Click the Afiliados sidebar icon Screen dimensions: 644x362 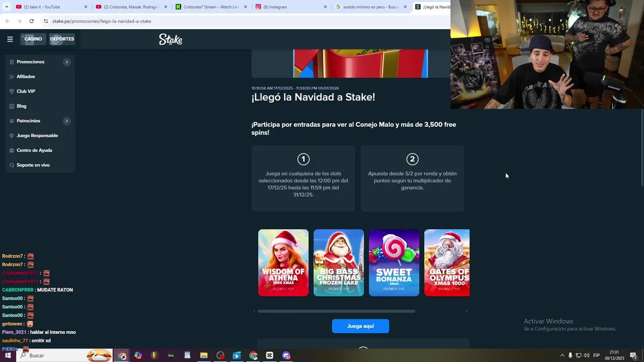pos(12,76)
